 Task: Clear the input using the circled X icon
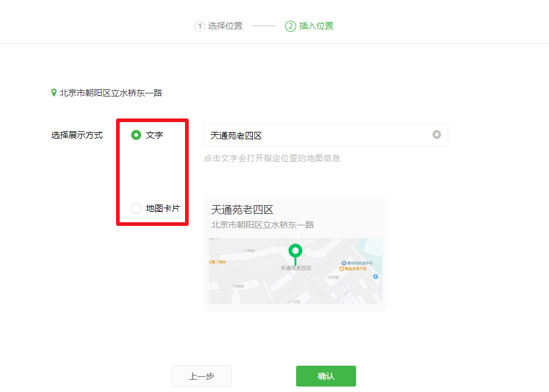437,134
